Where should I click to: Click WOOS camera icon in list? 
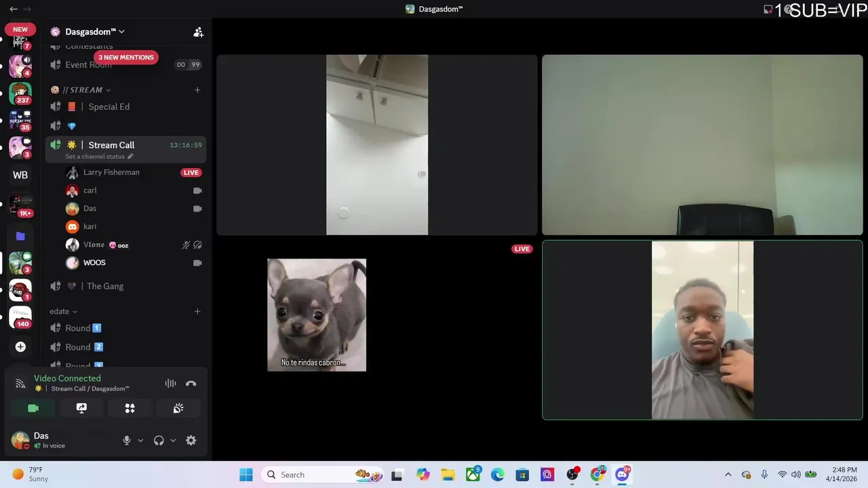coord(197,263)
